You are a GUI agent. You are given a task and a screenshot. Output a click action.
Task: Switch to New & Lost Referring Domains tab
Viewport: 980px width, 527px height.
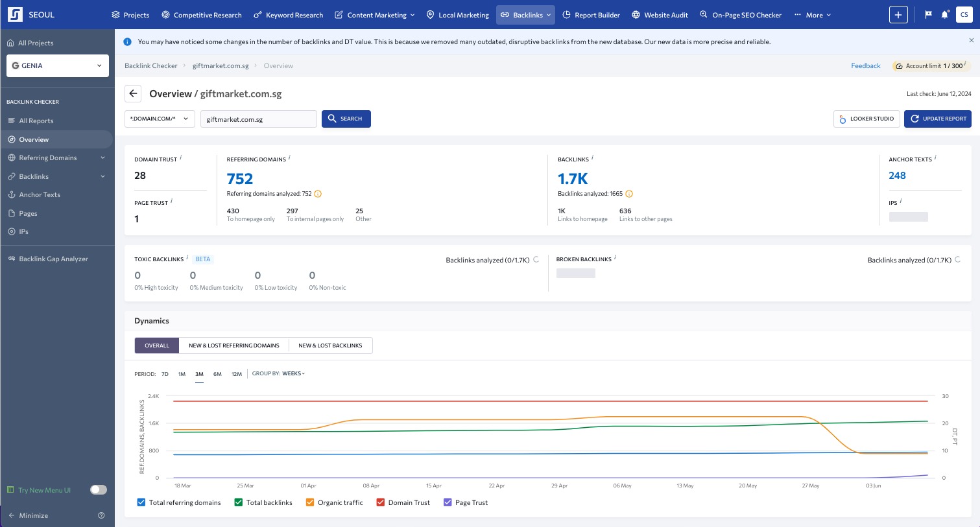pos(233,345)
